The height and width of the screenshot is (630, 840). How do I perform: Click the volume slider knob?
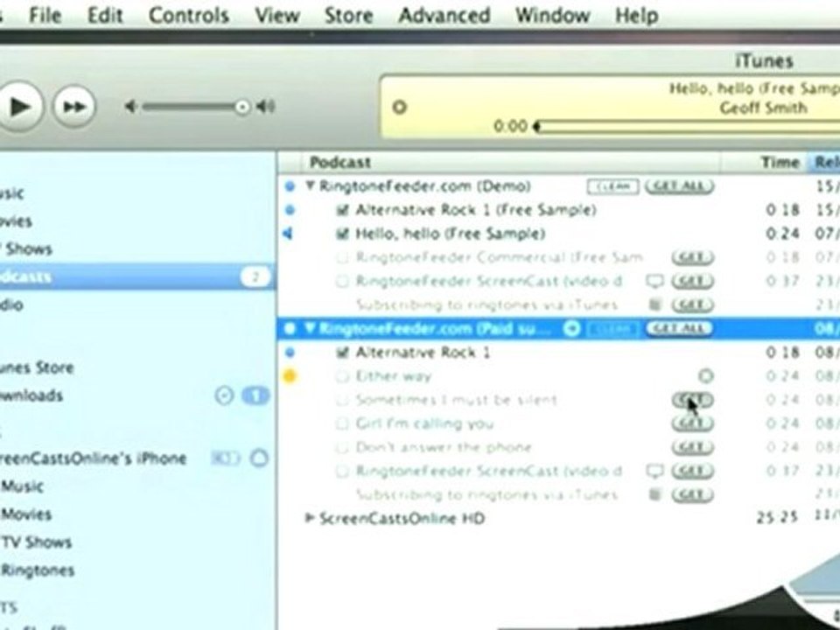click(242, 107)
